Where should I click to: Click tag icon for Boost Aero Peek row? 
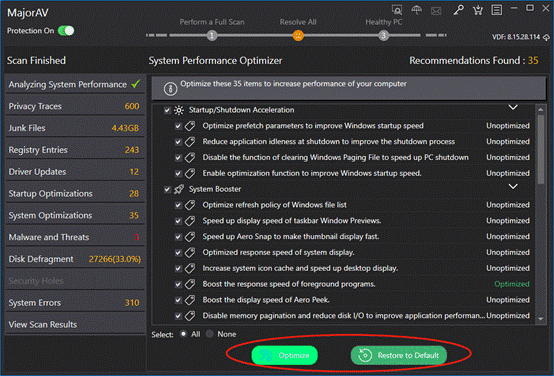190,300
